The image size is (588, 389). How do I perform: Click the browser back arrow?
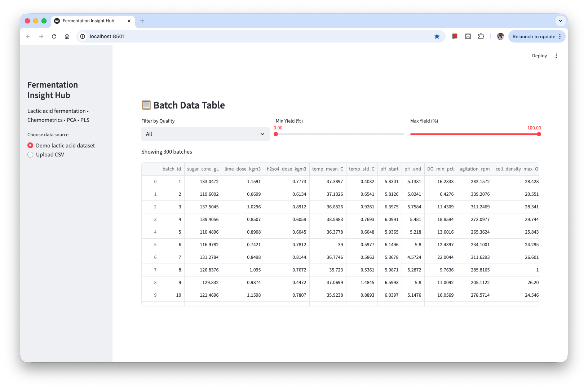28,36
